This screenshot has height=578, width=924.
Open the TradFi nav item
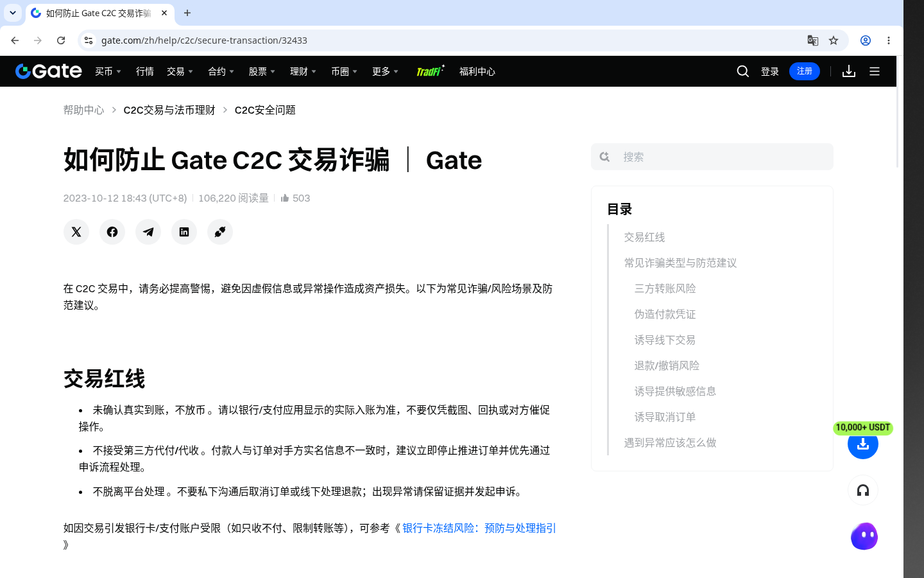coord(430,71)
